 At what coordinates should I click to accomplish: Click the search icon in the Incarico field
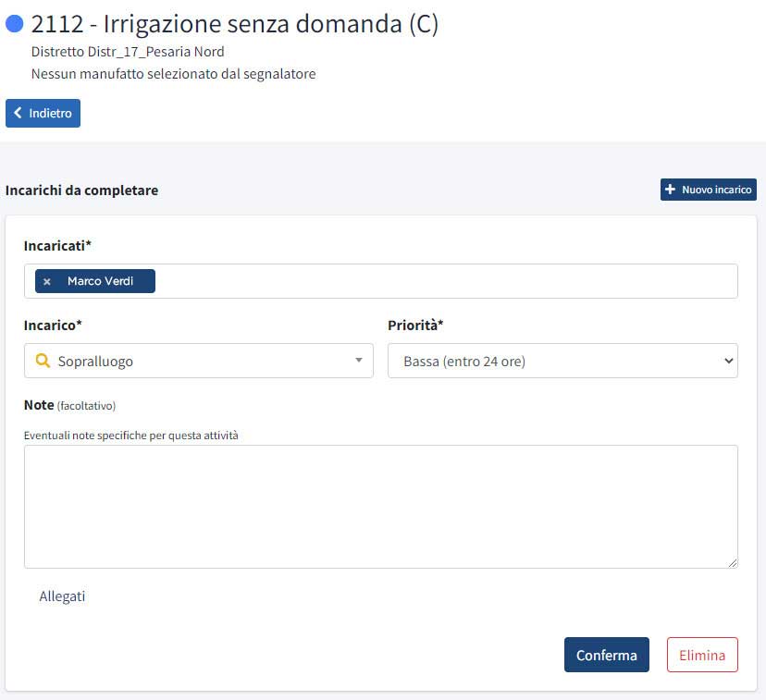pos(43,361)
